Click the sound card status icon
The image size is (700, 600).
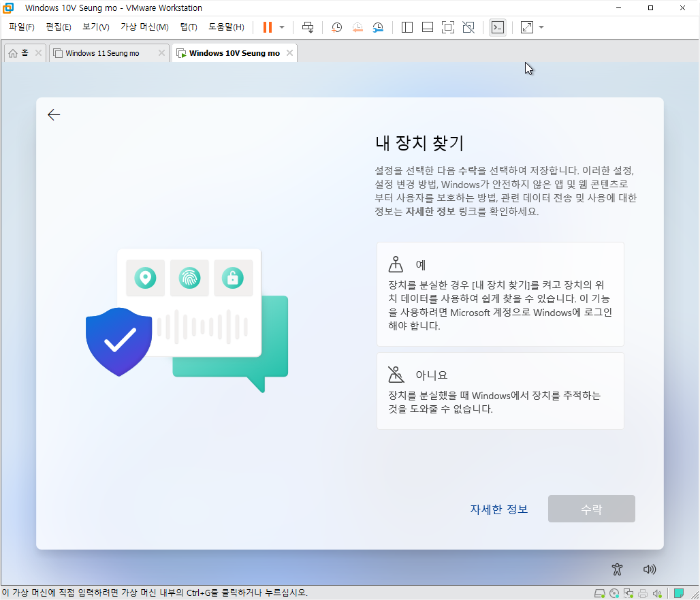657,593
